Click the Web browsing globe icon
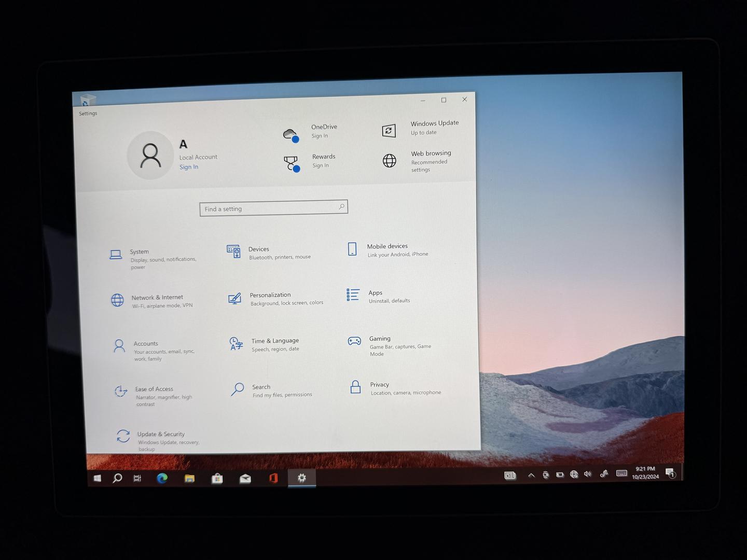Viewport: 747px width, 560px height. coord(389,161)
